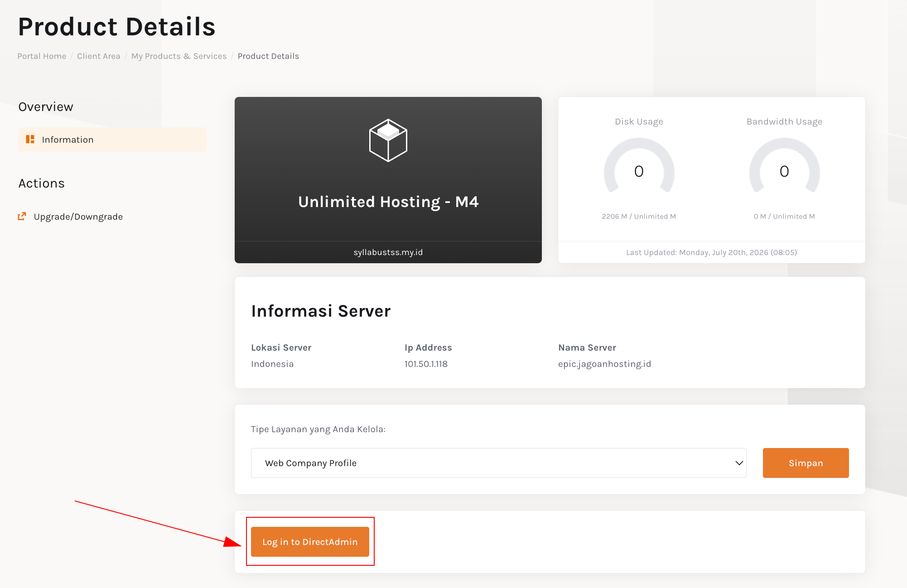Image resolution: width=907 pixels, height=588 pixels.
Task: Open the Information sidebar menu item
Action: tap(112, 140)
